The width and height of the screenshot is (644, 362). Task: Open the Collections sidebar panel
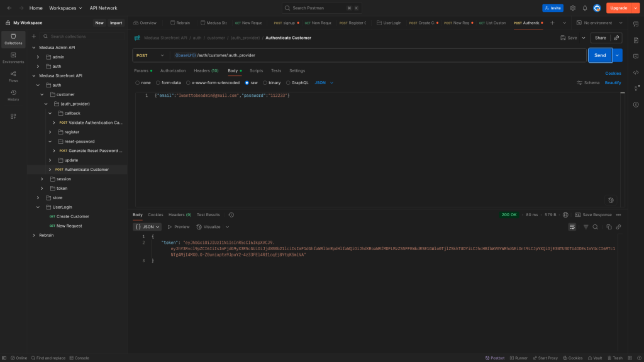pos(13,39)
